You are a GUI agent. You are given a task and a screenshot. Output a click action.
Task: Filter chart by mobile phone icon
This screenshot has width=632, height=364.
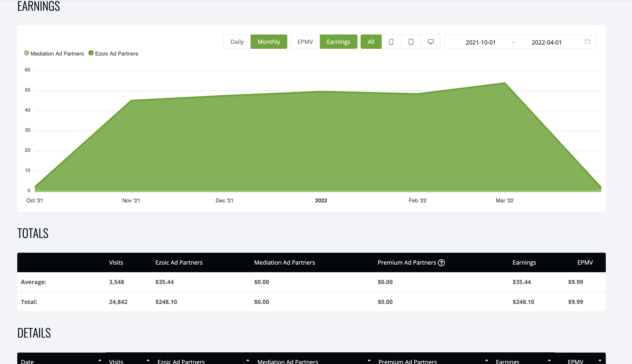(x=391, y=42)
